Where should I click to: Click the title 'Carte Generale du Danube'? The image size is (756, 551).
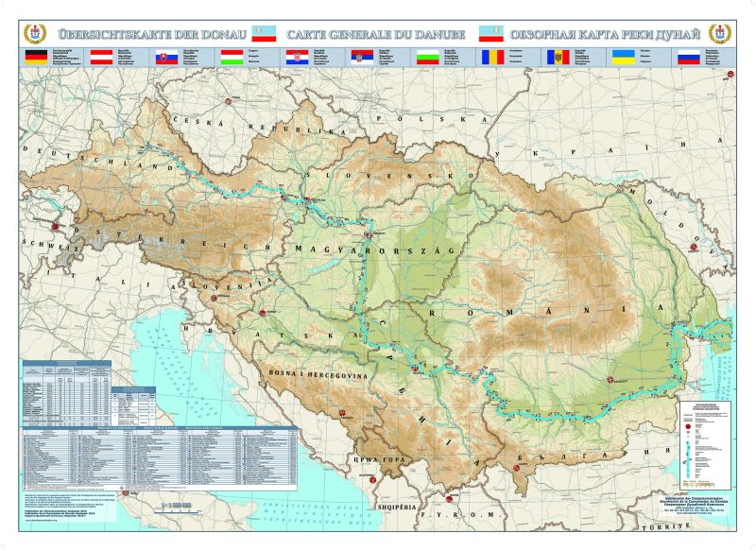click(x=376, y=35)
